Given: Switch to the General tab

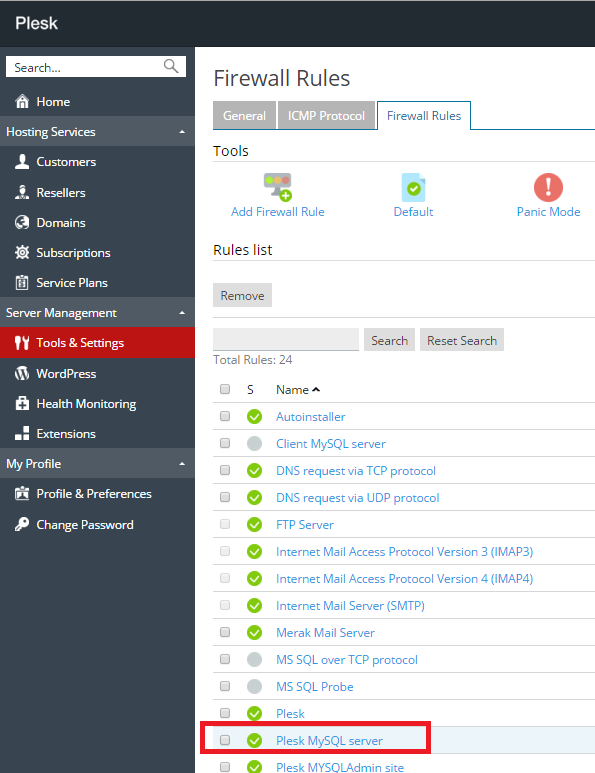Looking at the screenshot, I should coord(244,115).
